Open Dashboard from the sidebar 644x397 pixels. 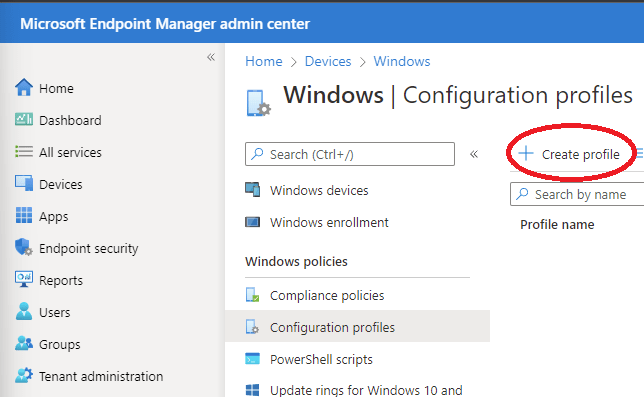click(x=70, y=120)
